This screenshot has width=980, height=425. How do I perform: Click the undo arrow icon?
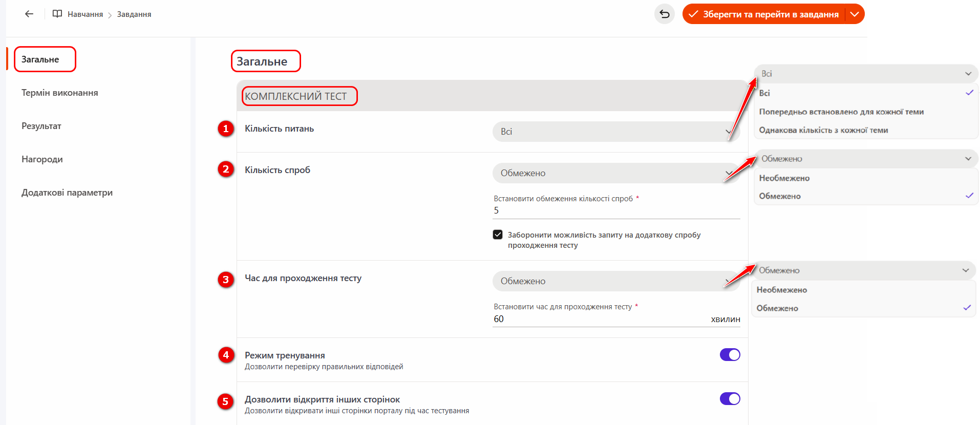tap(664, 14)
